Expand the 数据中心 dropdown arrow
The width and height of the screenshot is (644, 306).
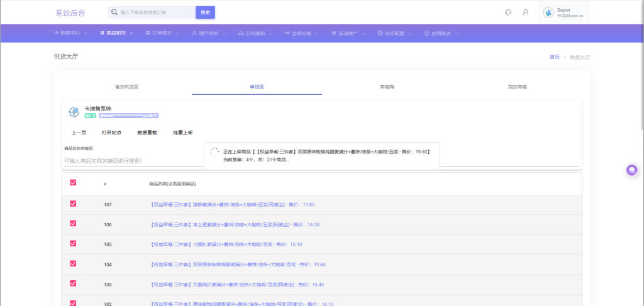pos(86,34)
